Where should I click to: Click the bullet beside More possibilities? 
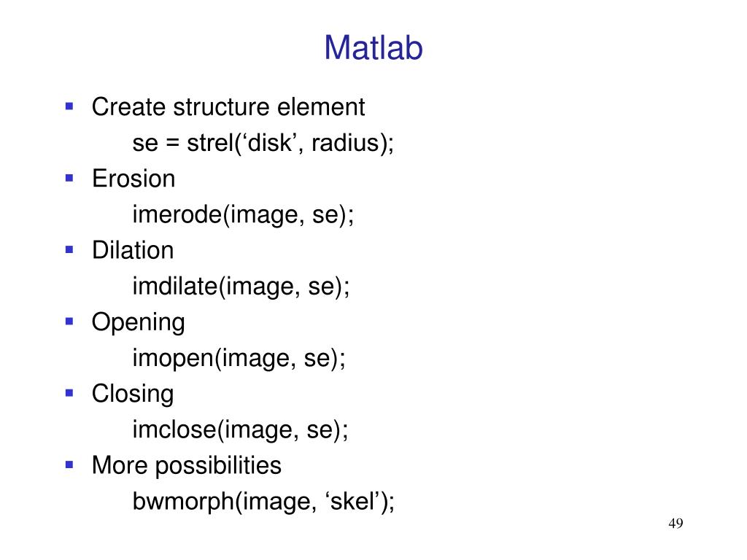click(69, 464)
